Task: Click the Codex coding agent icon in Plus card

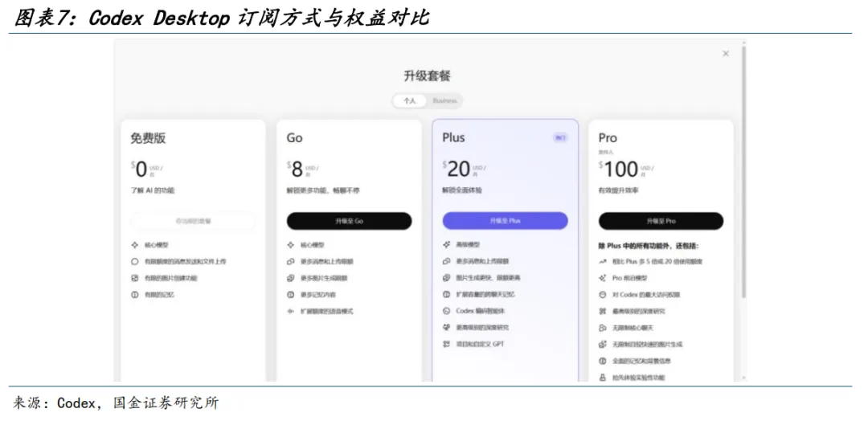Action: tap(447, 311)
